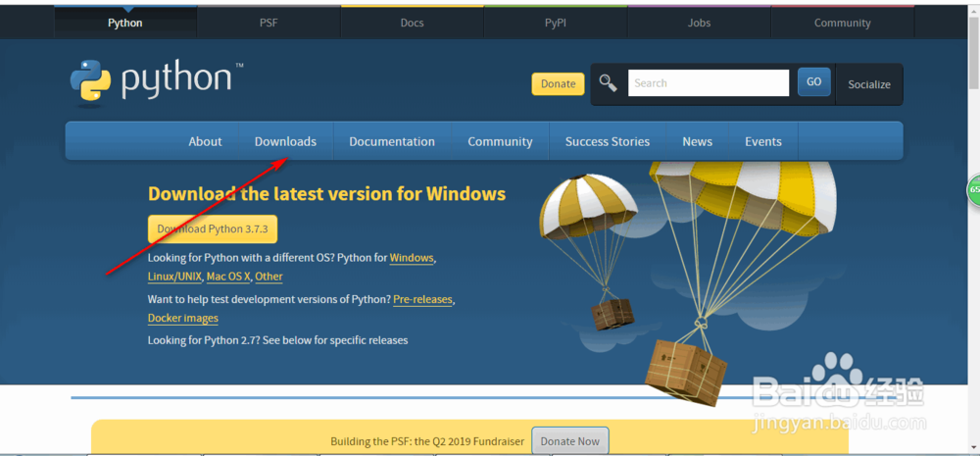Click 'Building the PSF: the Q2 2019 Fundraiser' text
Screen dimensions: 980x456
(x=427, y=441)
